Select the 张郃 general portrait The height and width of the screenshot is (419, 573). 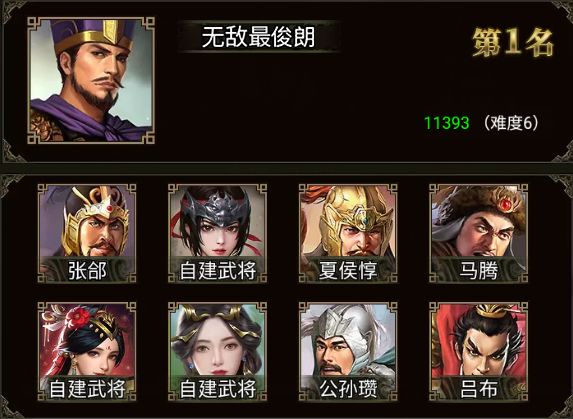tap(87, 233)
